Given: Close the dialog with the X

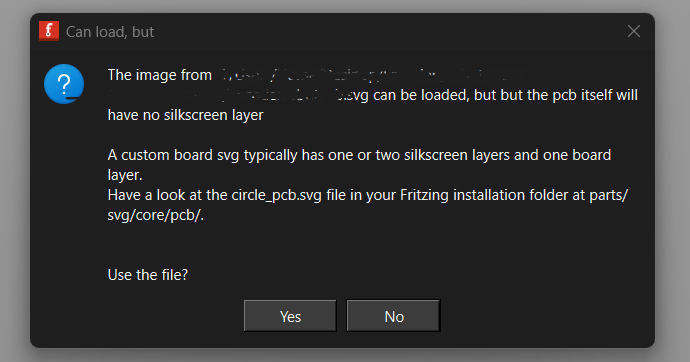Looking at the screenshot, I should (x=634, y=31).
